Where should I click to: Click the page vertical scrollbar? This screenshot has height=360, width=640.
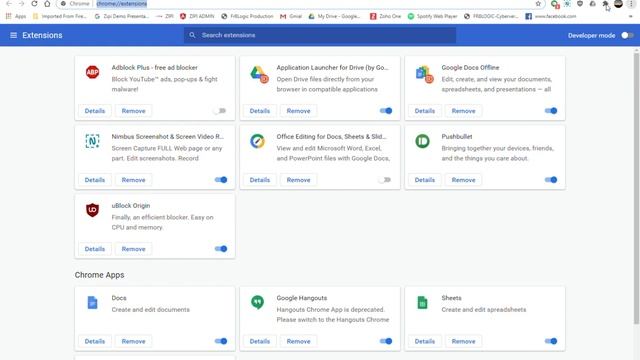pos(636,188)
